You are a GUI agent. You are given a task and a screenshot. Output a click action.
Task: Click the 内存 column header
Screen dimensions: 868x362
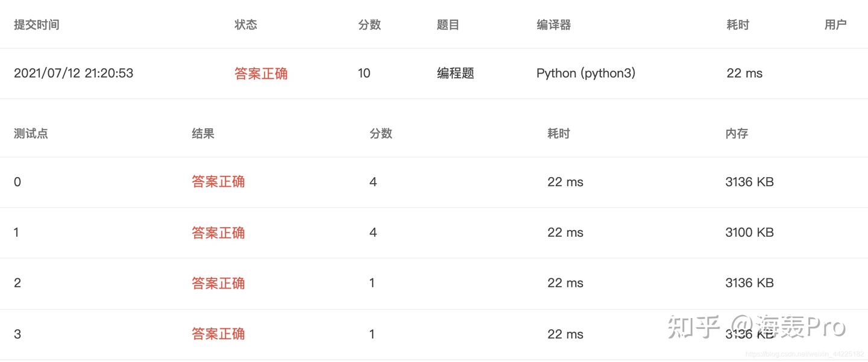pyautogui.click(x=737, y=134)
